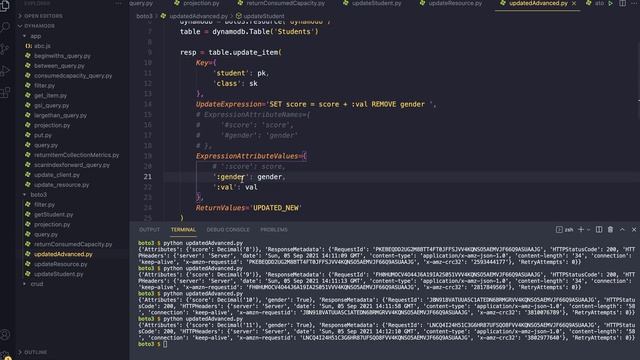640x360 pixels.
Task: Open between_query.py file
Action: (x=59, y=66)
